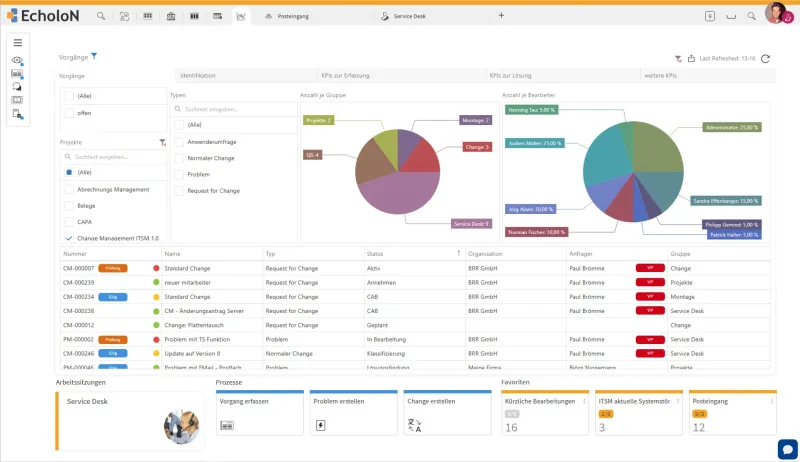Clear the Projekte filter with the funnel icon
The height and width of the screenshot is (462, 800).
pyautogui.click(x=162, y=143)
